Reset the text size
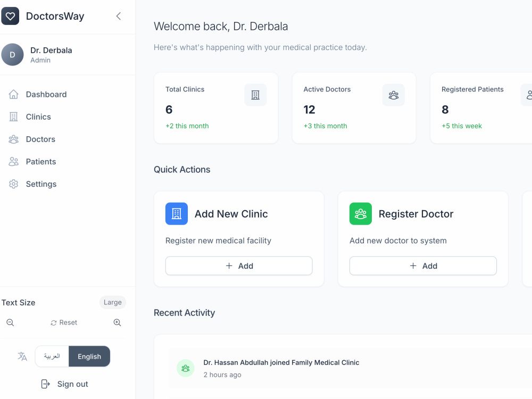Viewport: 532px width, 399px height. 64,322
